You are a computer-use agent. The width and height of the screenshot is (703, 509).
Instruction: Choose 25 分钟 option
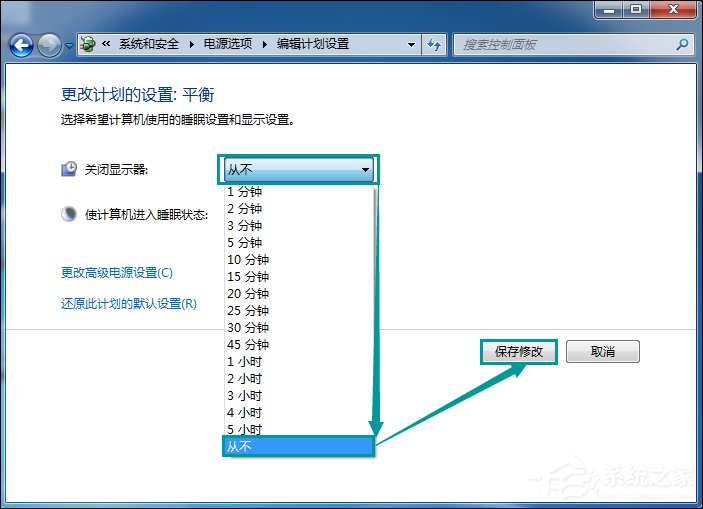299,311
